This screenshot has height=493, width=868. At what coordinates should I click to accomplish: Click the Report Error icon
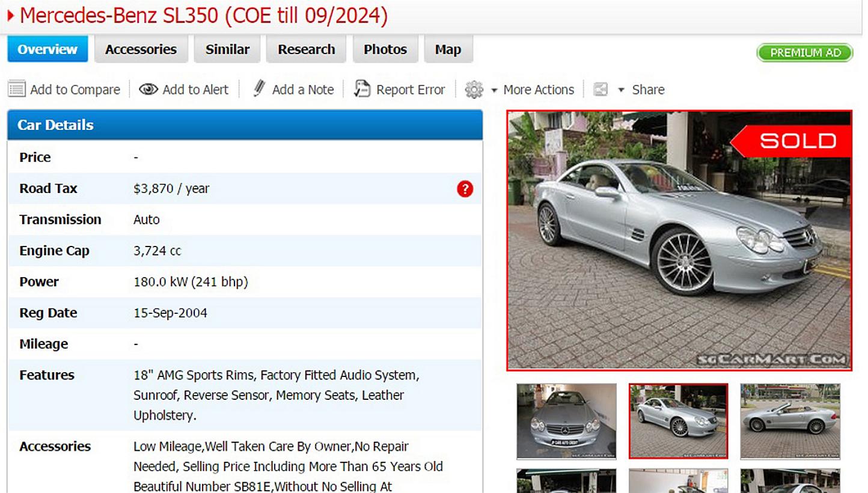(362, 89)
